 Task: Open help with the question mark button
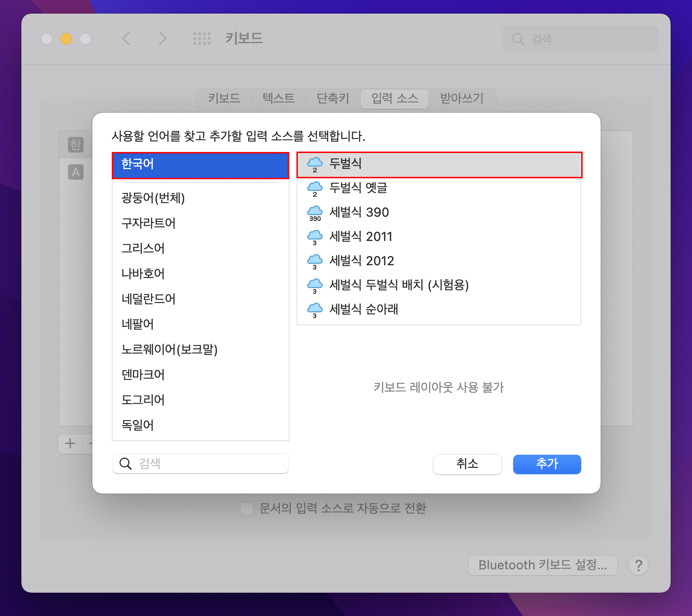pyautogui.click(x=639, y=565)
